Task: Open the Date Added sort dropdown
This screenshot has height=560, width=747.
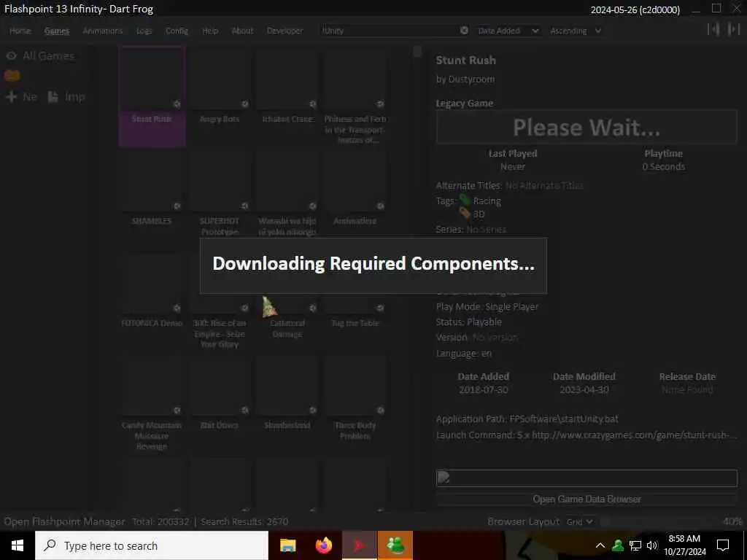Action: tap(508, 31)
